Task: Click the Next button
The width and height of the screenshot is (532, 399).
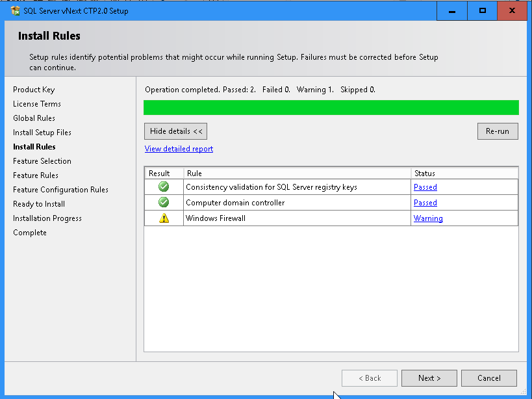Action: tap(429, 378)
